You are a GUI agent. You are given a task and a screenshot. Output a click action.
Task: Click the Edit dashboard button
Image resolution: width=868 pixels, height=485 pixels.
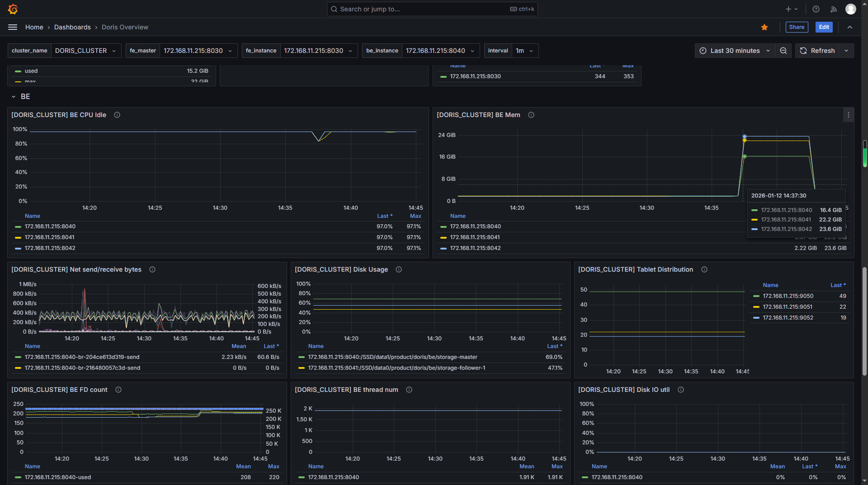point(824,27)
